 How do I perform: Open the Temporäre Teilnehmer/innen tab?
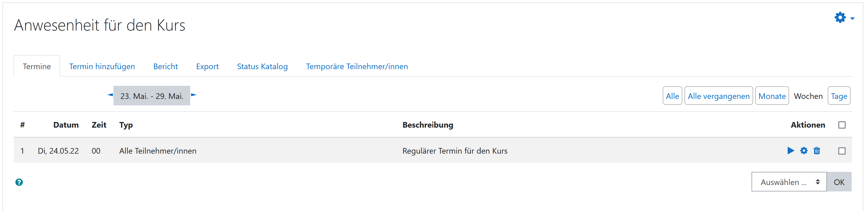(357, 66)
